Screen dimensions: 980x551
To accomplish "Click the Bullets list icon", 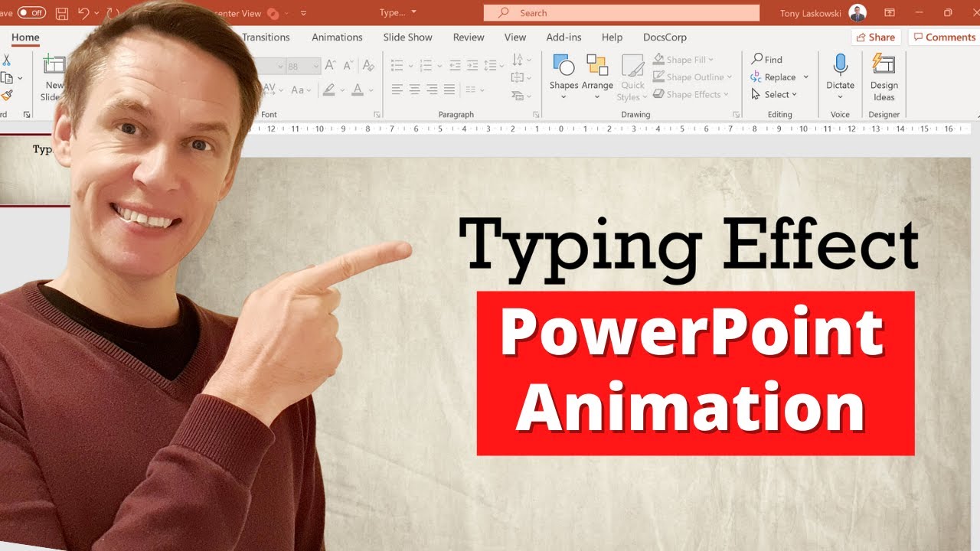I will [397, 66].
